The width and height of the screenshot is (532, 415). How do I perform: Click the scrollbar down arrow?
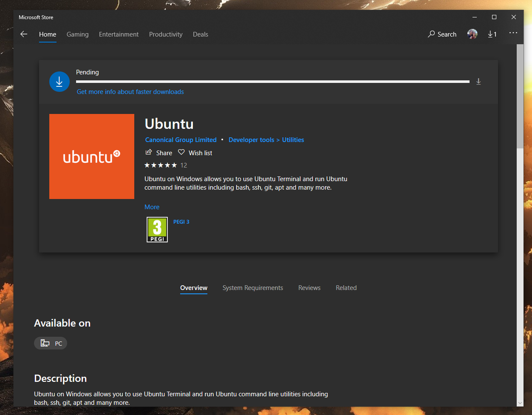pos(520,403)
